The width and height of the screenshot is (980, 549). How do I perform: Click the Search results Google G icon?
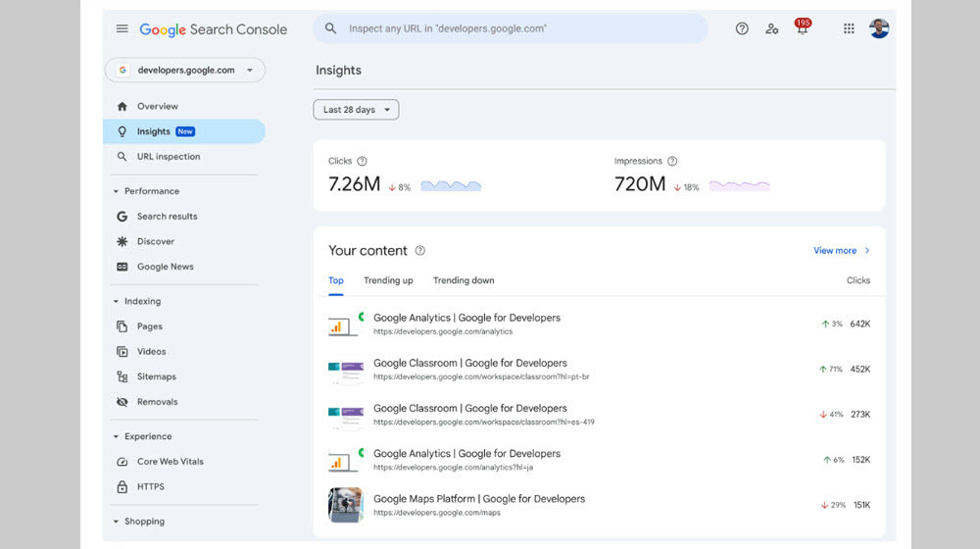coord(122,217)
